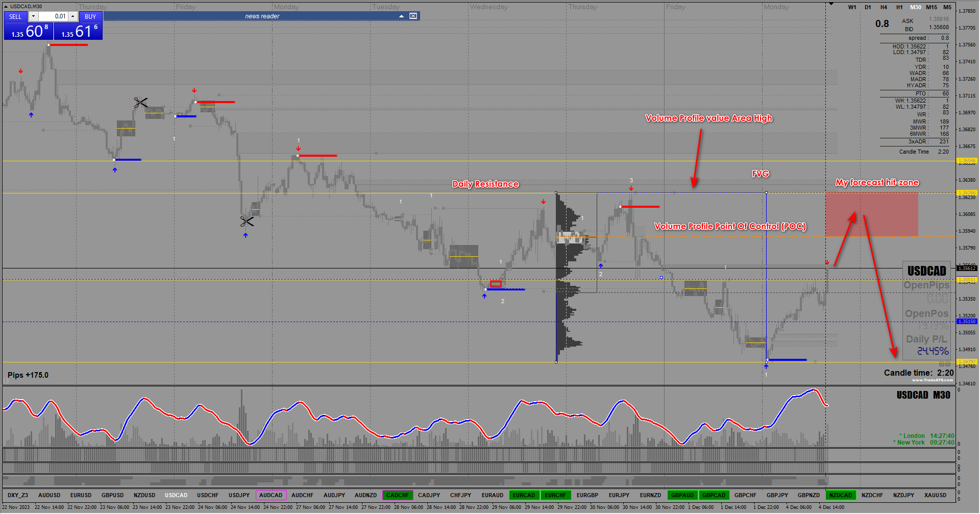Switch chart to D1 timeframe
The width and height of the screenshot is (980, 514).
[x=868, y=7]
